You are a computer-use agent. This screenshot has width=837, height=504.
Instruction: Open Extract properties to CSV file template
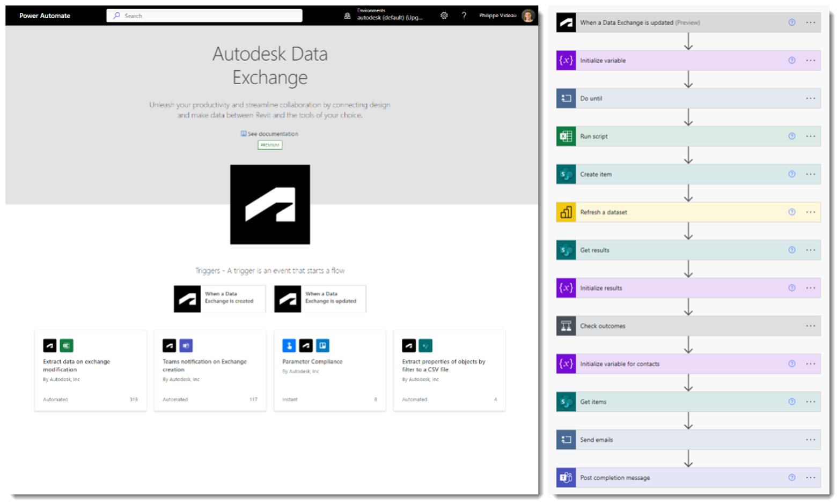point(450,371)
